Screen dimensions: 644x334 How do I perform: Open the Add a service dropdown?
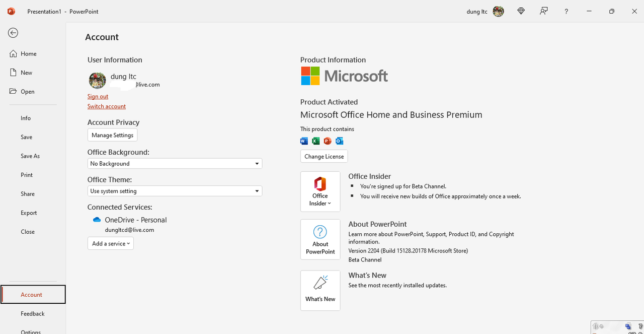pyautogui.click(x=111, y=244)
